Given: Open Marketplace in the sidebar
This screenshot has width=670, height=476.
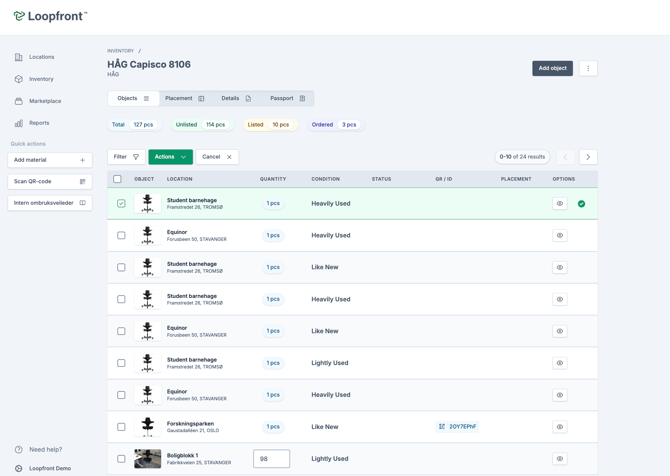Looking at the screenshot, I should pyautogui.click(x=38, y=101).
